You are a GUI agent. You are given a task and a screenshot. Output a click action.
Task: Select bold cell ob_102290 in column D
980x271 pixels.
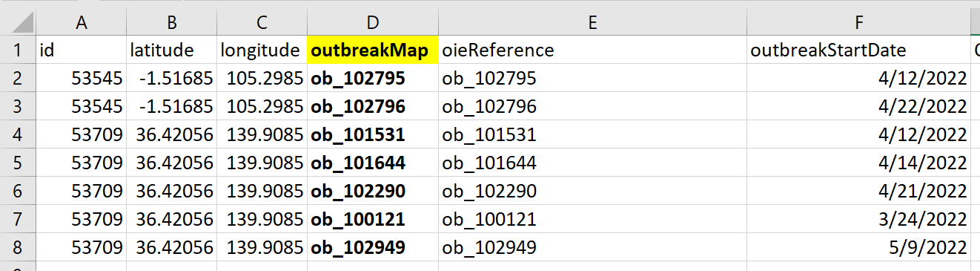point(372,191)
